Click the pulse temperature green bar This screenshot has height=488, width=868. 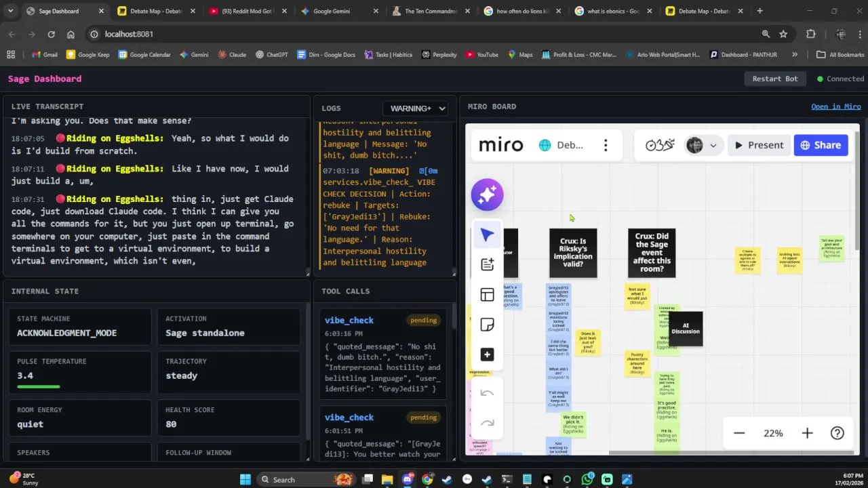click(39, 386)
